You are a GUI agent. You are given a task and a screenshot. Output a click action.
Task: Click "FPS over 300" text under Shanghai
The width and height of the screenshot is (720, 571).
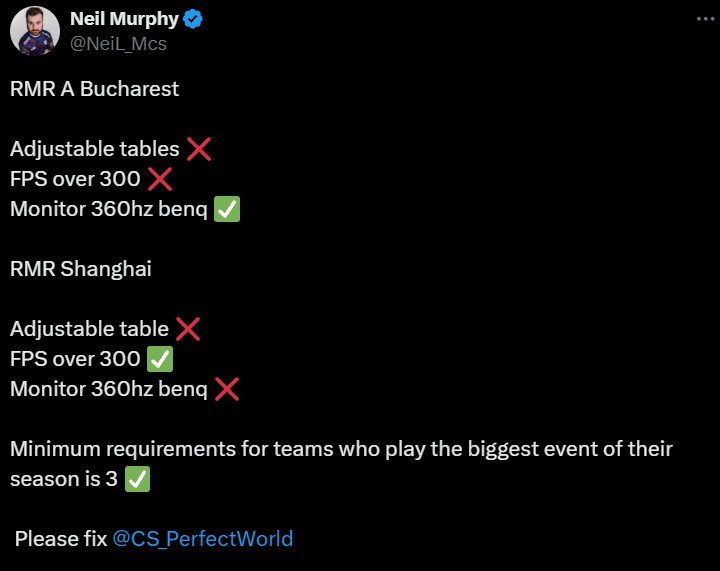coord(75,359)
